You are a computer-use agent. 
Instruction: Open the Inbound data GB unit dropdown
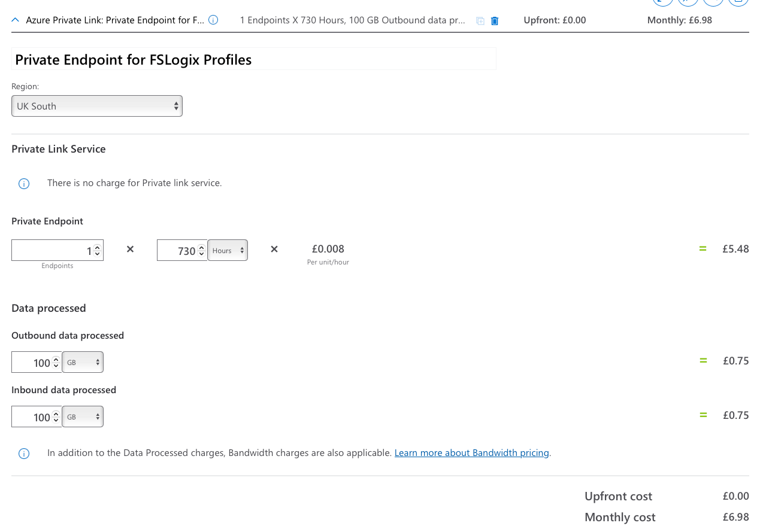point(83,417)
